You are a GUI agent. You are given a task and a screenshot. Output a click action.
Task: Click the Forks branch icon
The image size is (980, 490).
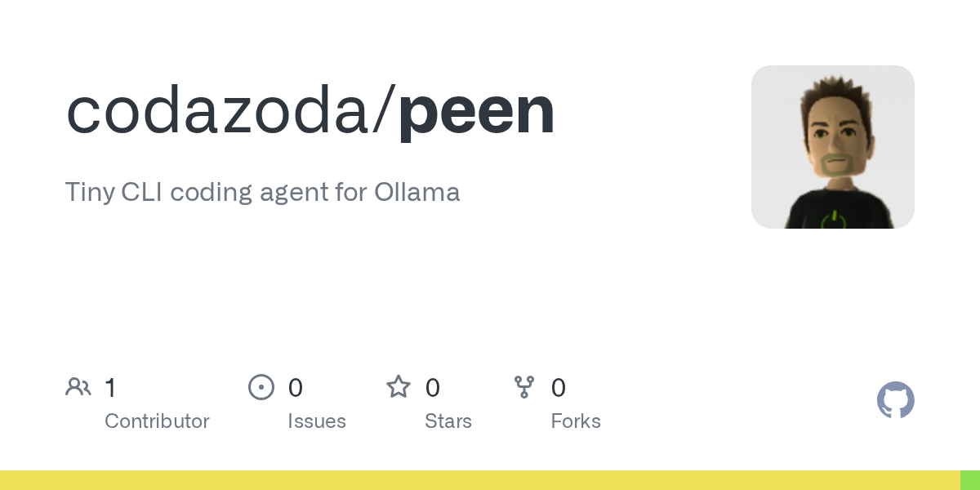[x=523, y=387]
